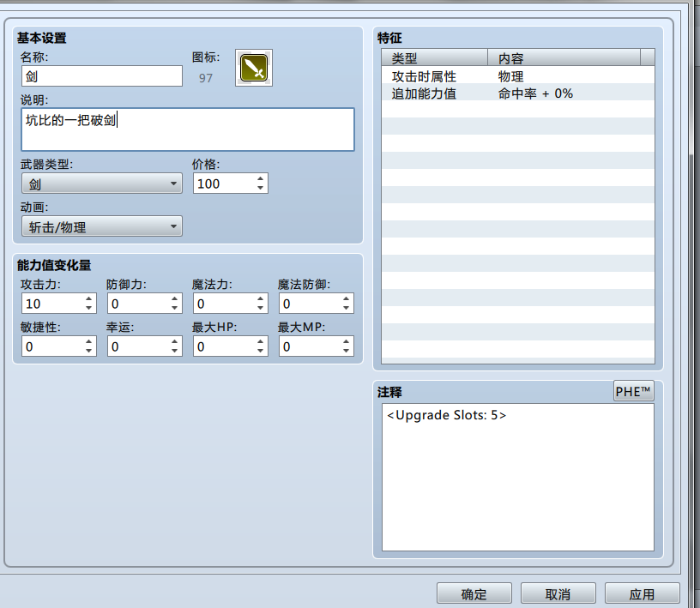Increase 魔法防御 with the up arrow
The height and width of the screenshot is (608, 700).
click(x=346, y=298)
